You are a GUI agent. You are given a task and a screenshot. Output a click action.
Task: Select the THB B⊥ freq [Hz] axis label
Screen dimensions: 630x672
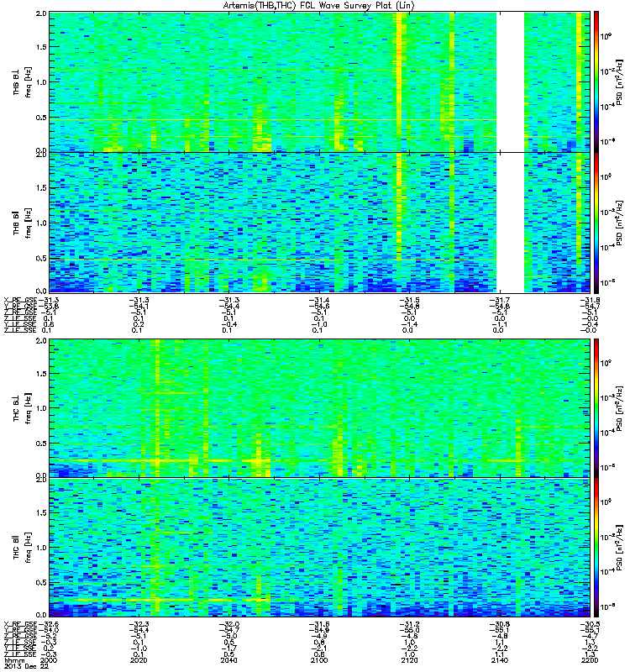click(x=22, y=82)
